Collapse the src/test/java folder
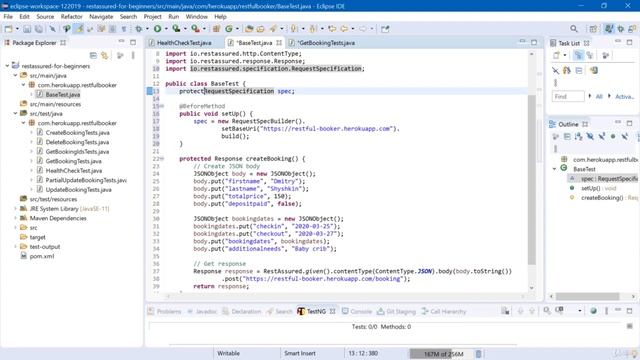 pyautogui.click(x=16, y=113)
